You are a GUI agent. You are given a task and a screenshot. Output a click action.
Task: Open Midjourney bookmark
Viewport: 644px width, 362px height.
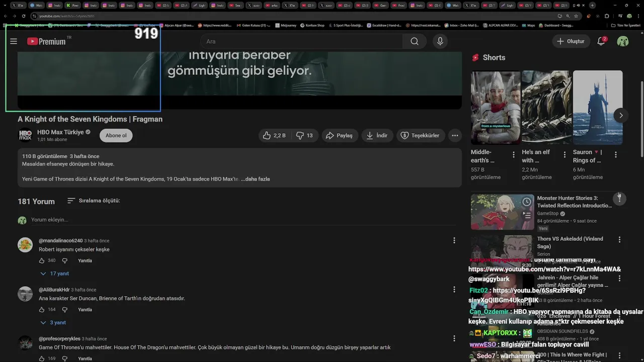(286, 25)
